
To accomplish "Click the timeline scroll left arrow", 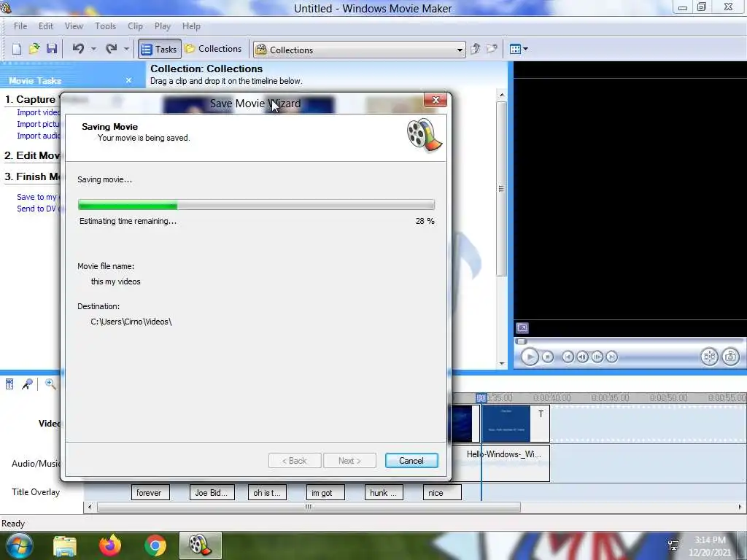I will click(x=90, y=507).
